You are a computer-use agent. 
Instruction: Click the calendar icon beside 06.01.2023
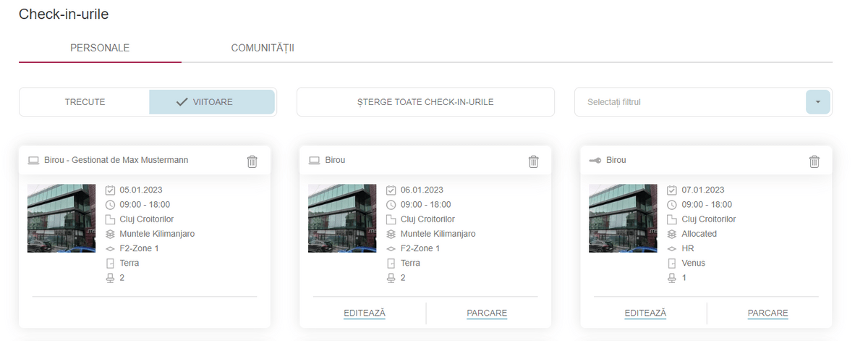[391, 190]
